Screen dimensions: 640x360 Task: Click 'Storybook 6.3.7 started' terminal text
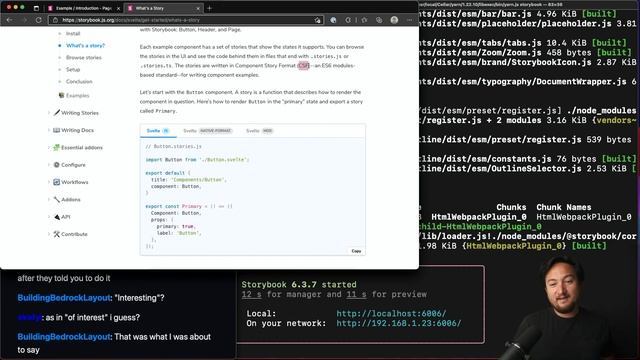tap(299, 284)
